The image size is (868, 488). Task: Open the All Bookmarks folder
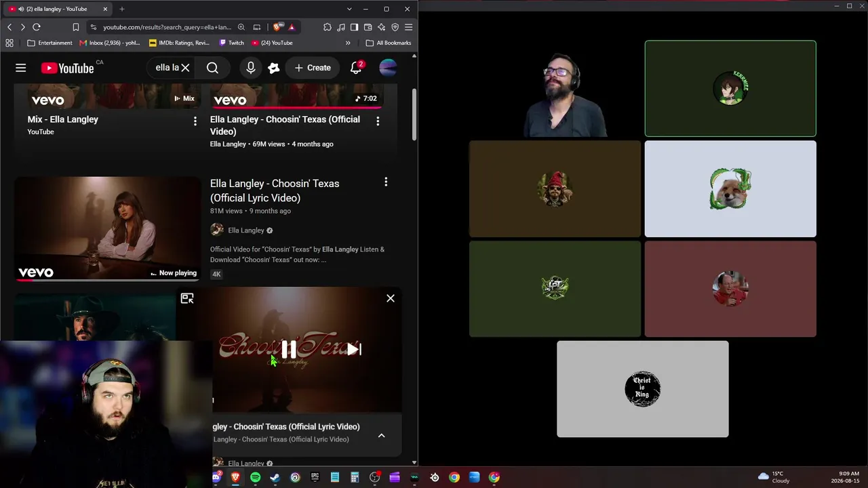(389, 43)
